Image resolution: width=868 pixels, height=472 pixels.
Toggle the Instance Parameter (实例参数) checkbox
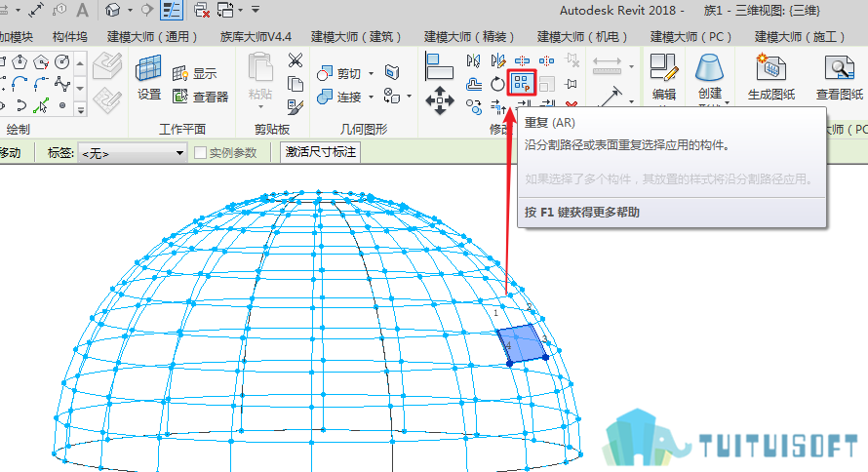200,153
